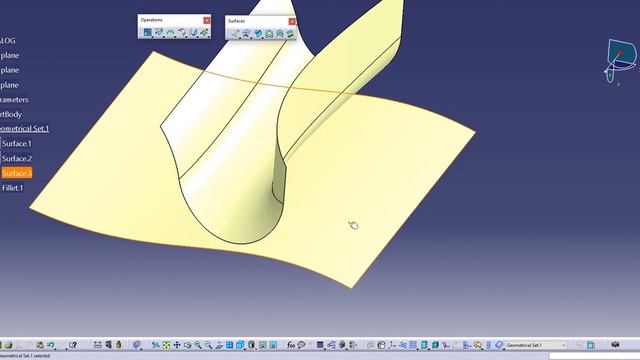
Task: Select the Parameters node in the tree
Action: point(14,100)
